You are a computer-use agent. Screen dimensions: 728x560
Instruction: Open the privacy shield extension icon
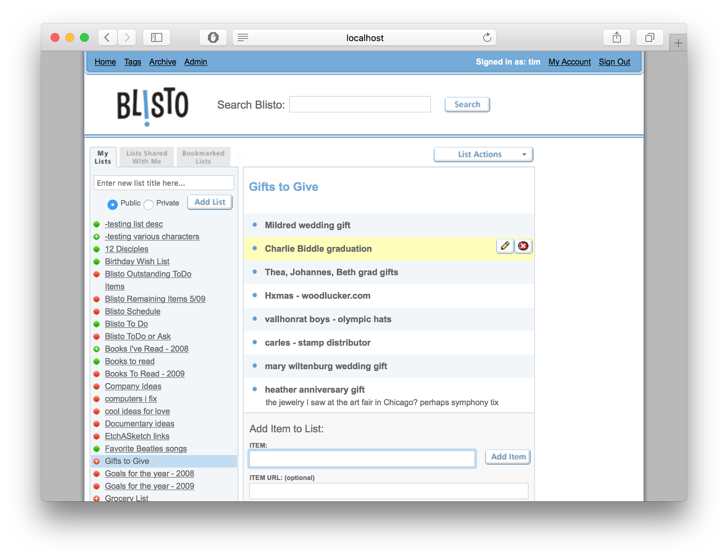pyautogui.click(x=213, y=38)
